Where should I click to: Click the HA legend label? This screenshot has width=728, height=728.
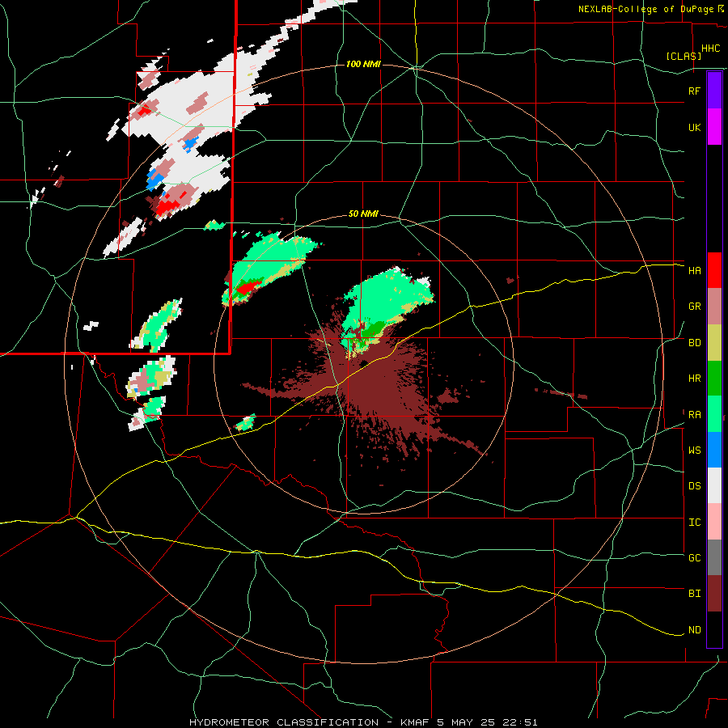pos(694,271)
